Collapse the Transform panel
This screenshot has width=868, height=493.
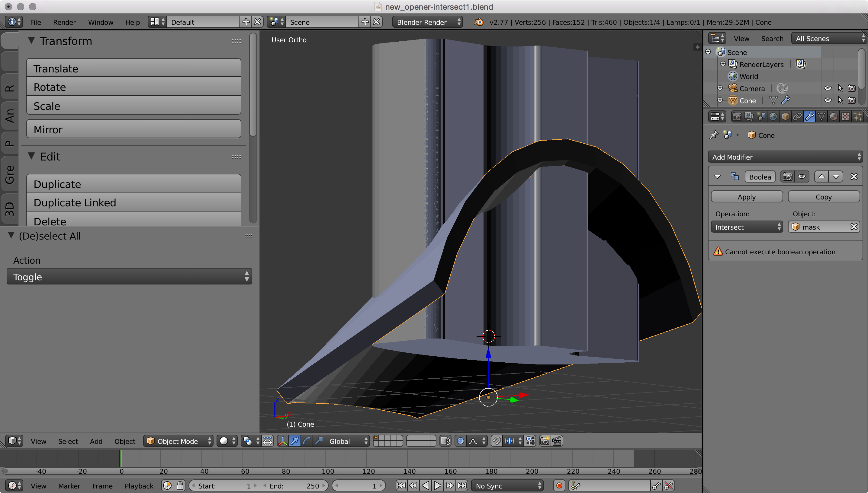coord(31,40)
